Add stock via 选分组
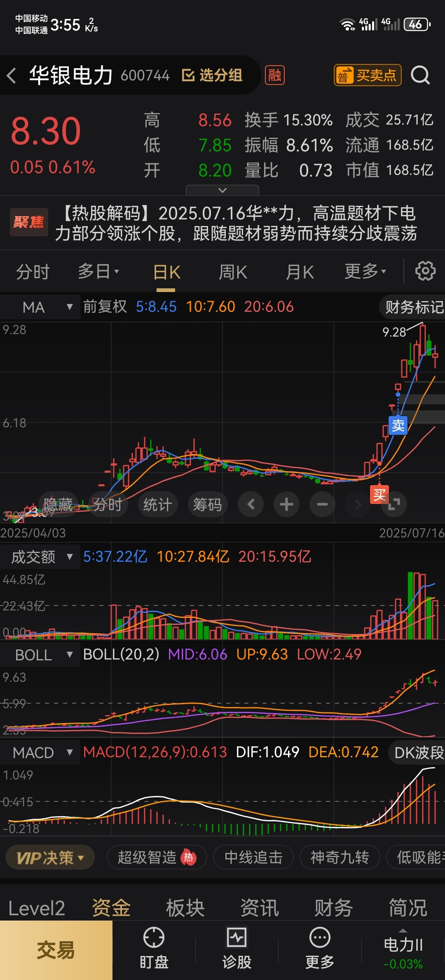 [x=212, y=75]
